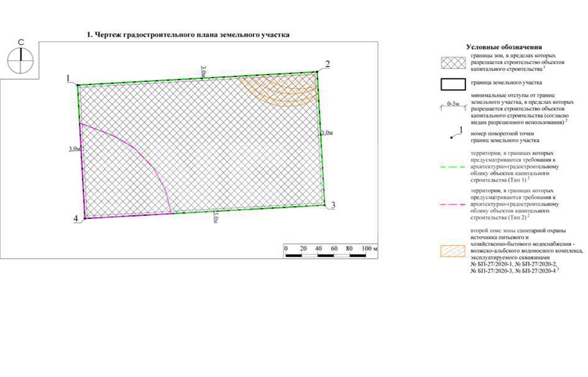The height and width of the screenshot is (377, 588).
Task: Click the magenta dashed line legend sample
Action: 453,204
